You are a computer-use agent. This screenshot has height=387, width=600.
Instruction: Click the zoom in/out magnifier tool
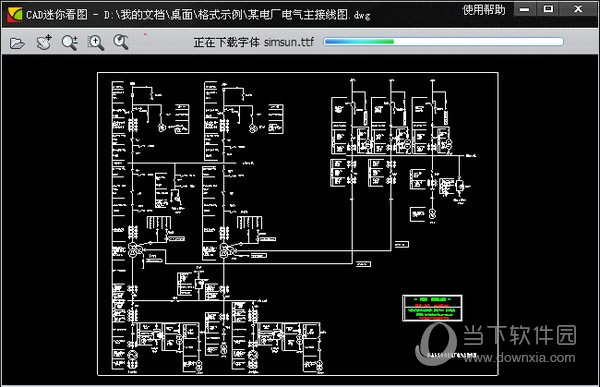[x=70, y=42]
